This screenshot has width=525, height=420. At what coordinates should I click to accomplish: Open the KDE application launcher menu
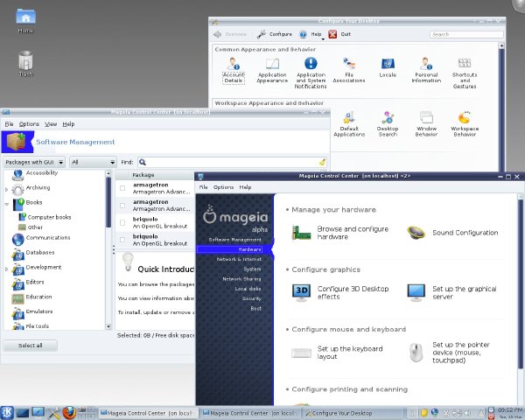[x=7, y=413]
